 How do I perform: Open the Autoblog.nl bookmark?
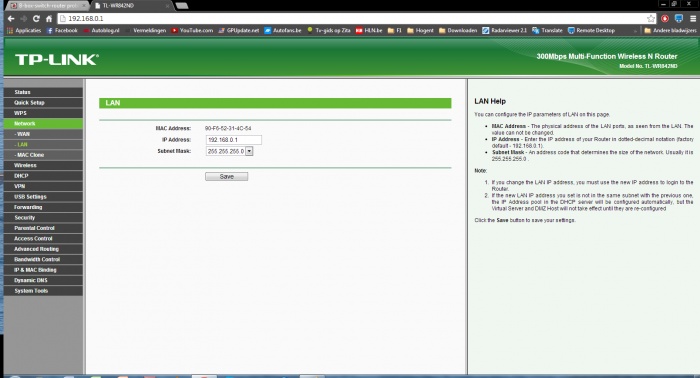[x=101, y=30]
